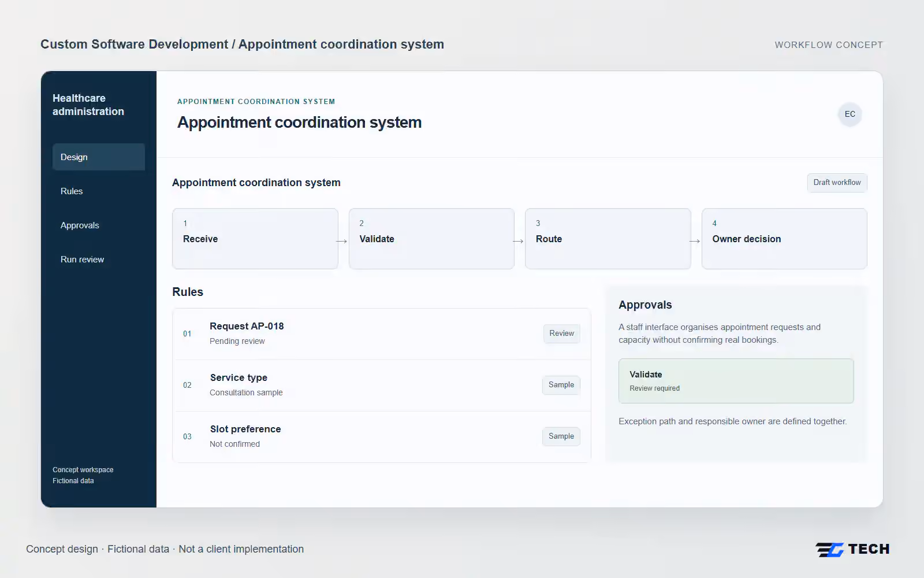Click the TECH logo in the footer
924x578 pixels.
click(852, 549)
